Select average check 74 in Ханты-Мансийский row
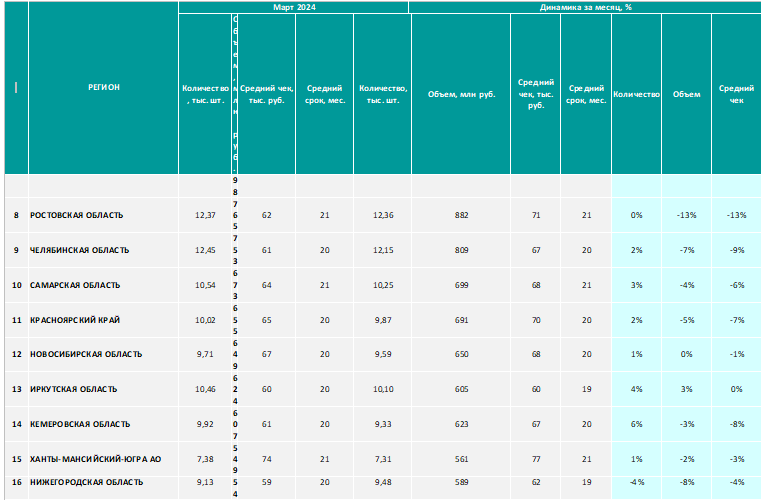 click(x=266, y=459)
